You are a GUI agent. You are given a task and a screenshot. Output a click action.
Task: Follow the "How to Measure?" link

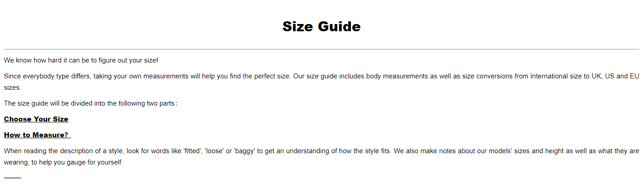37,135
